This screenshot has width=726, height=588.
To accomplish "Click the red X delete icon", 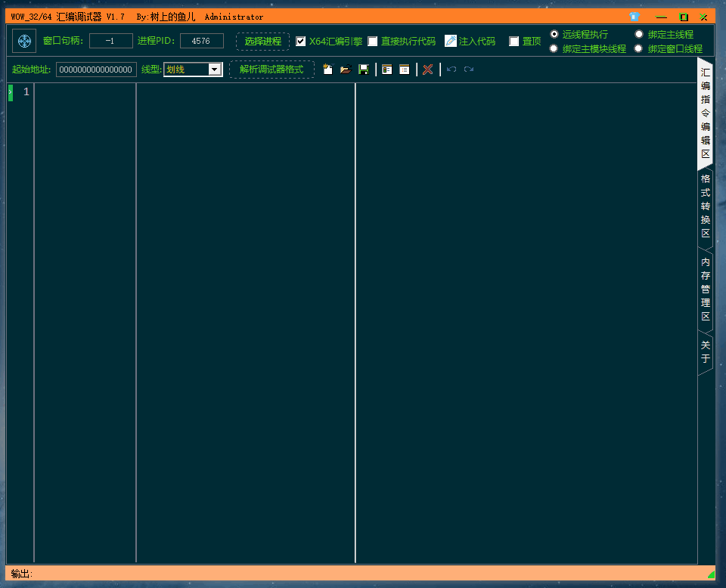I will [x=428, y=70].
